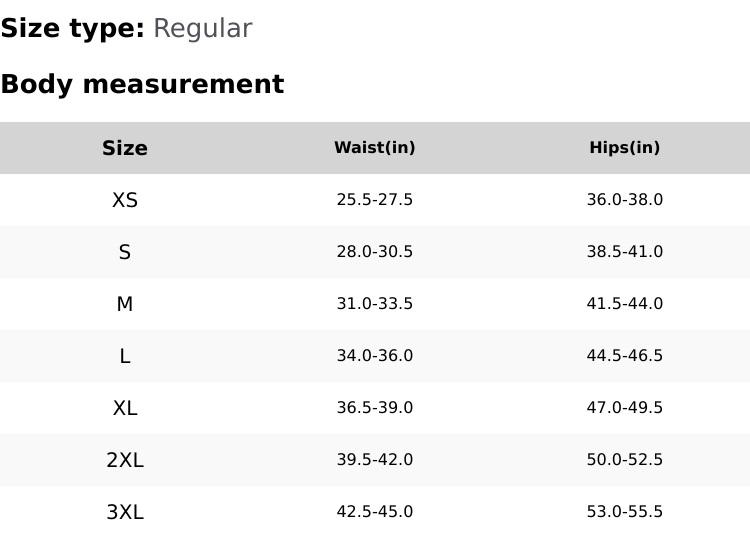Screen dimensions: 750x538
Task: Click 2XL hips value 50.0-52.5
Action: [x=625, y=460]
